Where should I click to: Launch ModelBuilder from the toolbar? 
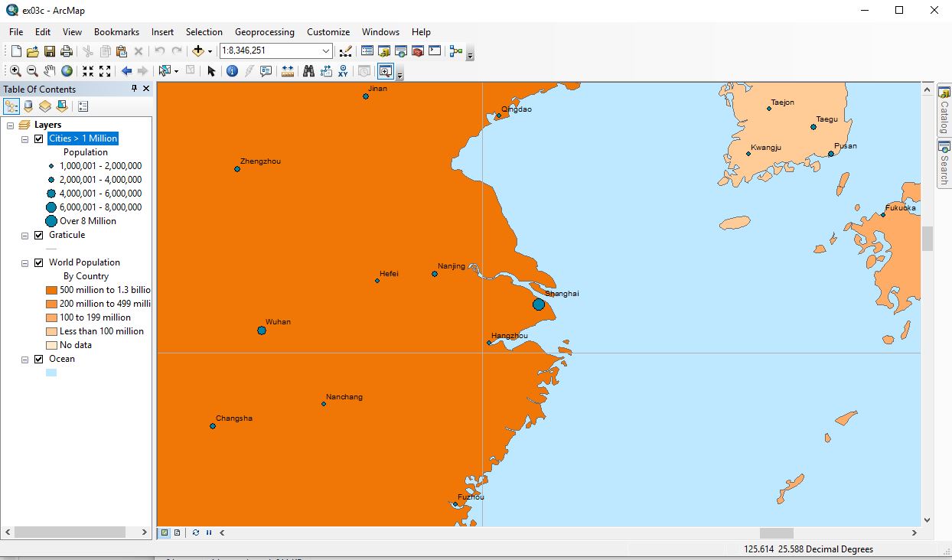point(456,51)
